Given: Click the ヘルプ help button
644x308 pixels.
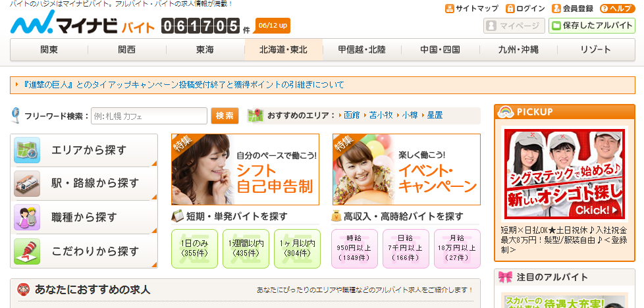Looking at the screenshot, I should pos(617,9).
